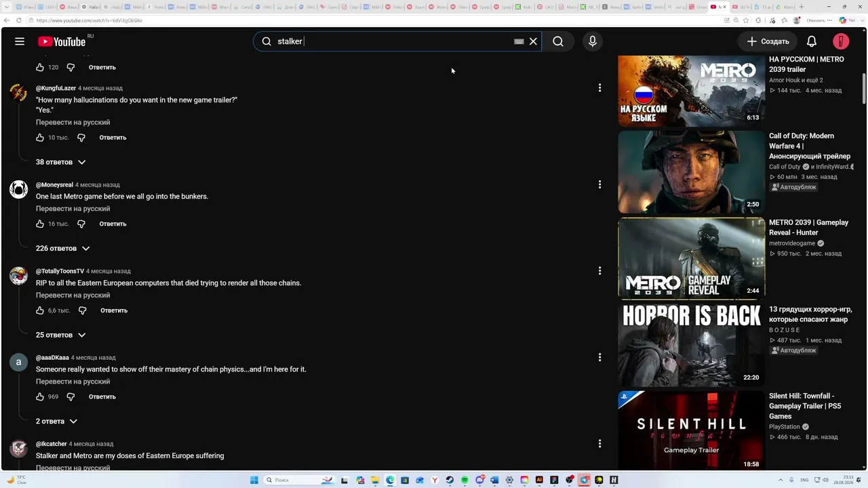
Task: Open the 'METRO 2039 | Gameplay Reveal - Hunter' title
Action: pyautogui.click(x=808, y=228)
